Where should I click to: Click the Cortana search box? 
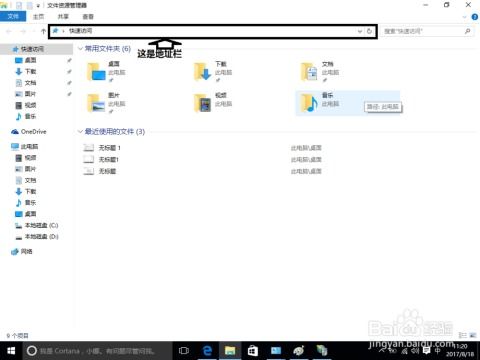pos(97,351)
